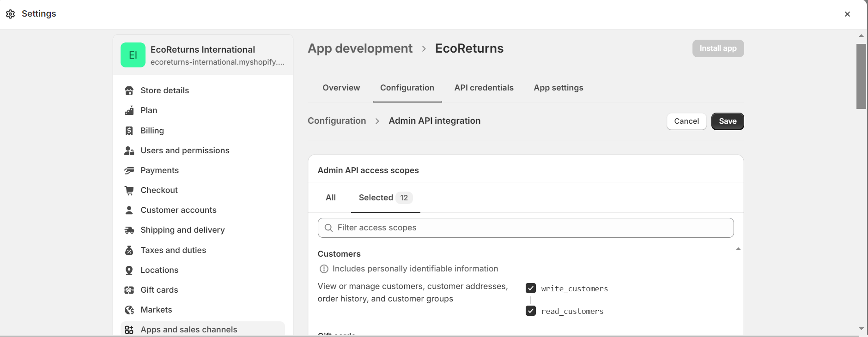868x337 pixels.
Task: Click the Locations pin icon
Action: coord(129,270)
